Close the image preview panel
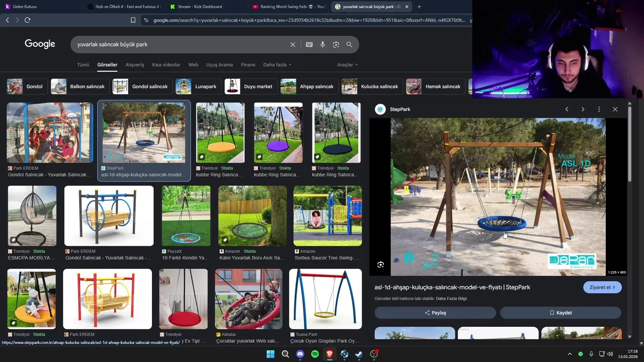This screenshot has width=644, height=362. [x=615, y=109]
